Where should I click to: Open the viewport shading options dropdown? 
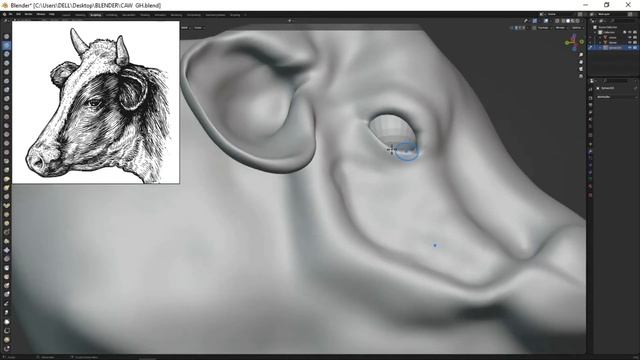(582, 21)
